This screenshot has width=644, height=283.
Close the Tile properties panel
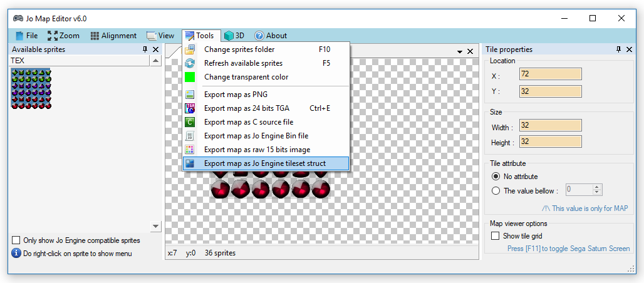click(629, 49)
